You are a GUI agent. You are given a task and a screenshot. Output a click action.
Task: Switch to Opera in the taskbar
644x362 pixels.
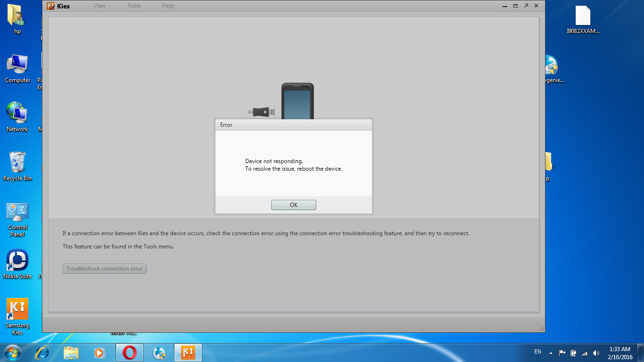pos(130,353)
